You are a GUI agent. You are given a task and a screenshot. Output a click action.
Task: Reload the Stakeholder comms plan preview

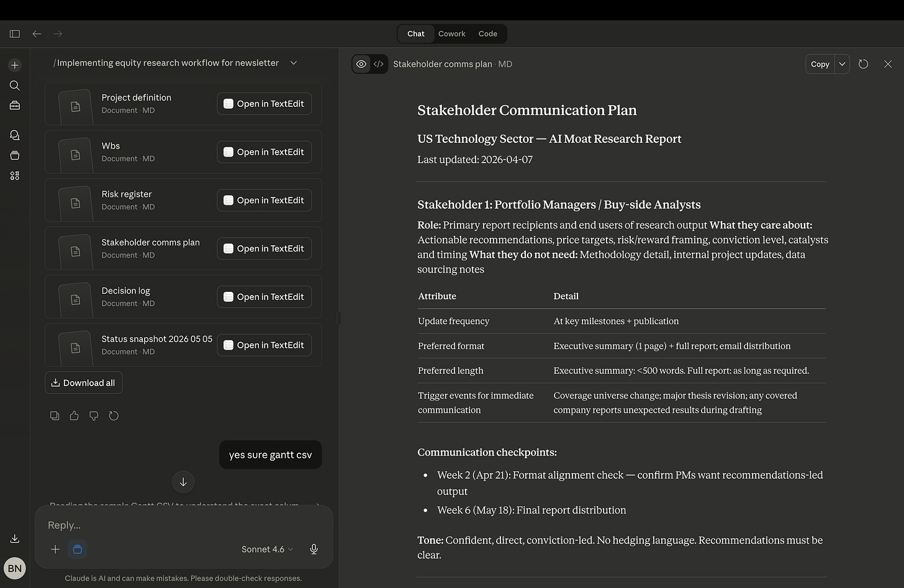pos(863,64)
